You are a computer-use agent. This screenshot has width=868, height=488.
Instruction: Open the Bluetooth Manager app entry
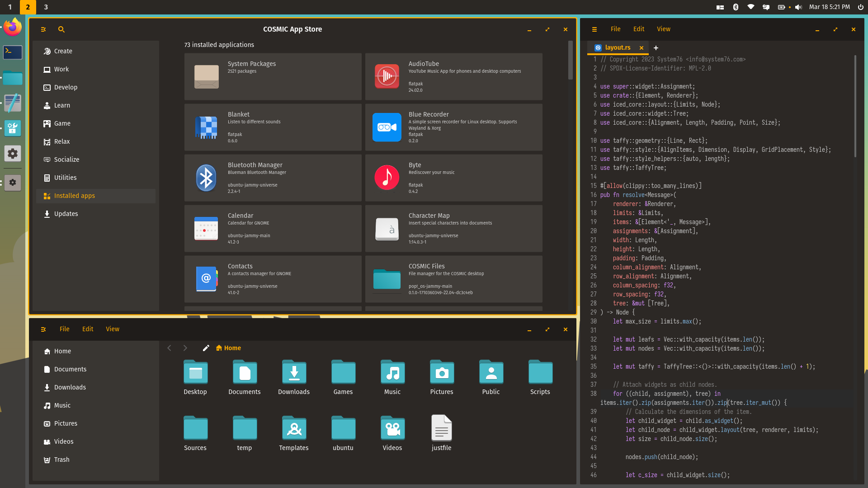(273, 178)
